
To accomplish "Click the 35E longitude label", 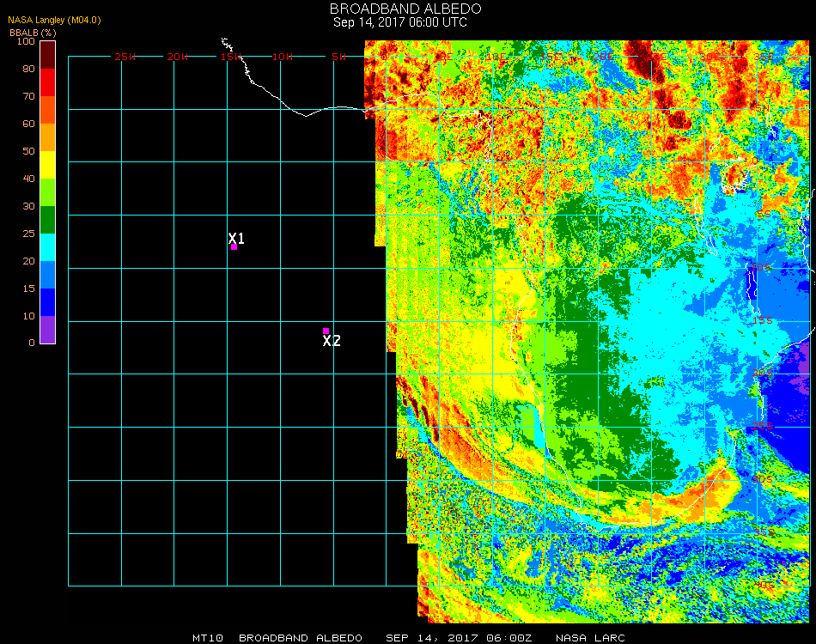I will 763,57.
